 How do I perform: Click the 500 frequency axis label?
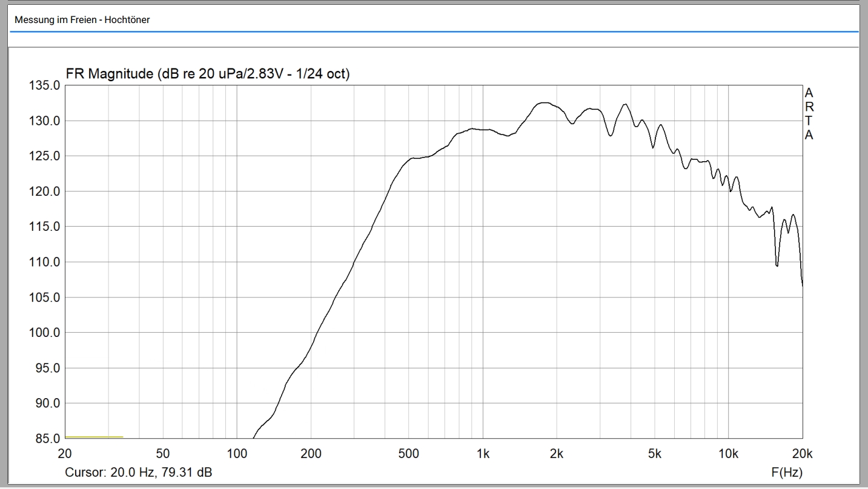409,455
